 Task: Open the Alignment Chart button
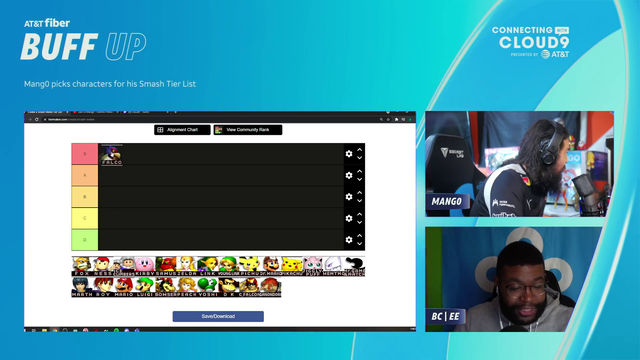coord(182,130)
